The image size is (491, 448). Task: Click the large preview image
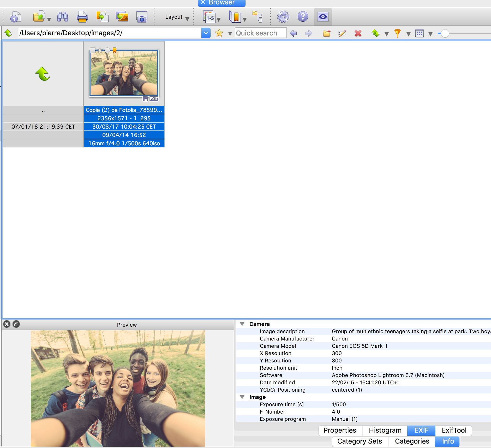[x=118, y=388]
